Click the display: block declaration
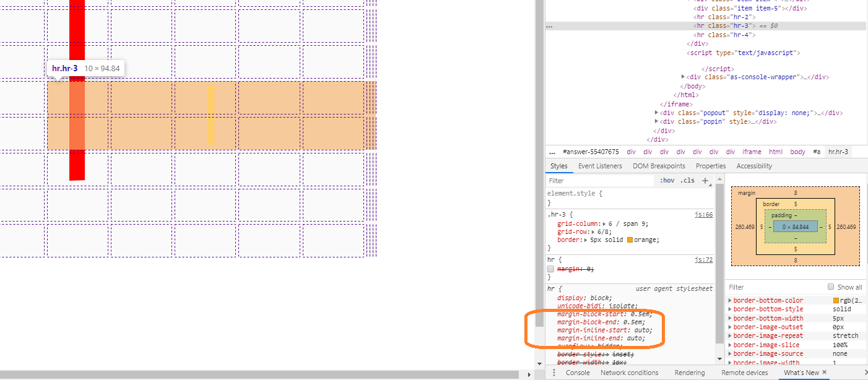This screenshot has height=380, width=868. pyautogui.click(x=584, y=298)
